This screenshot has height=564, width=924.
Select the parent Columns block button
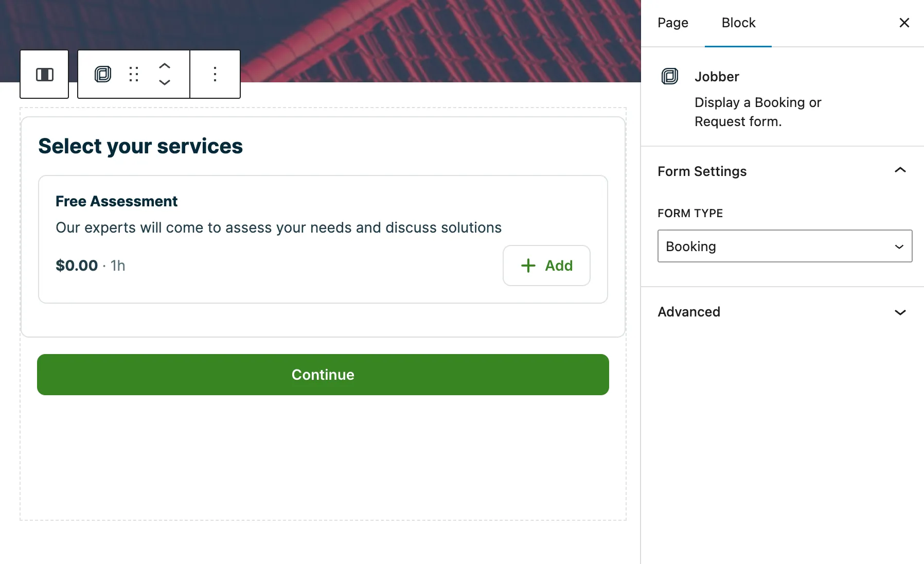tap(44, 74)
